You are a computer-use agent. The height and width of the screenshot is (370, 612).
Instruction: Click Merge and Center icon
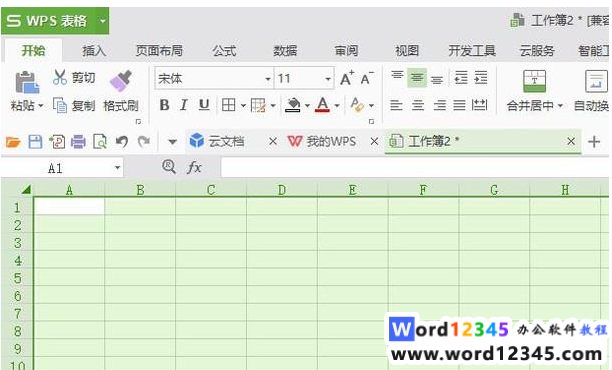point(534,81)
